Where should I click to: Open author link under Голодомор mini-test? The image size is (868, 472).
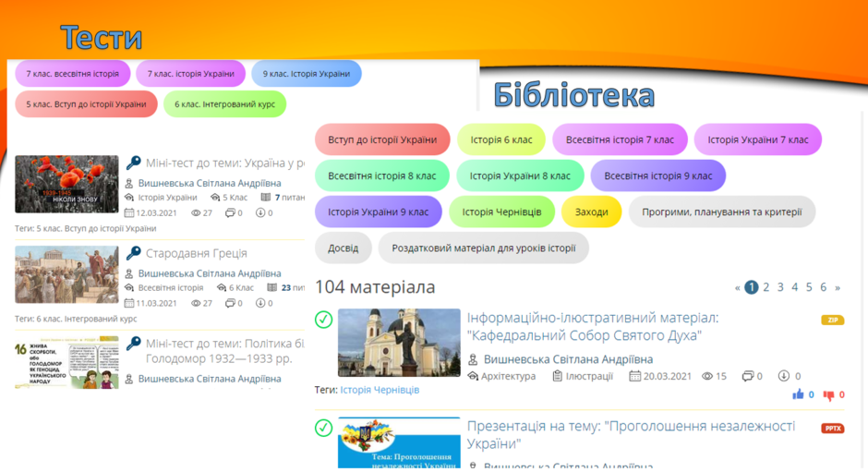click(210, 379)
